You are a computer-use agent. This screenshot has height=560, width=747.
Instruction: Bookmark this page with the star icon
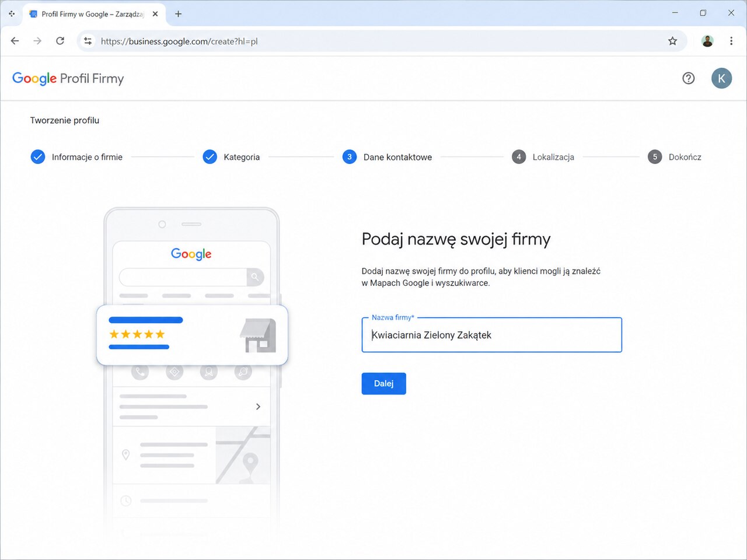click(x=673, y=41)
